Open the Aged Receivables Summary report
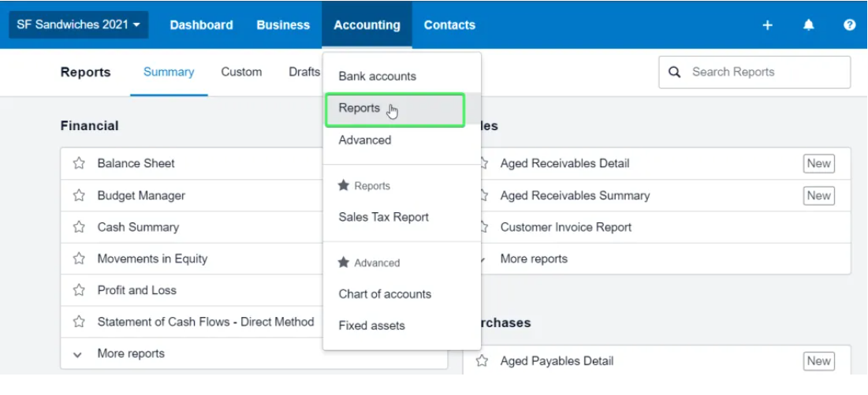This screenshot has width=868, height=395. pos(575,196)
